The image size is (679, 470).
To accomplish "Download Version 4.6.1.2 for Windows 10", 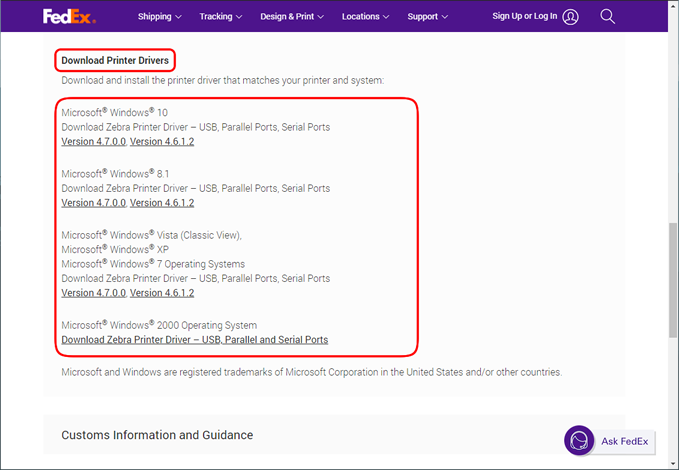I will point(162,142).
